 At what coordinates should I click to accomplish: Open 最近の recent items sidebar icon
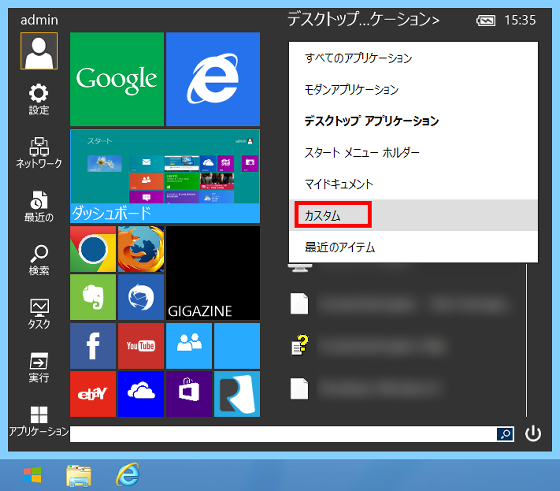point(39,206)
